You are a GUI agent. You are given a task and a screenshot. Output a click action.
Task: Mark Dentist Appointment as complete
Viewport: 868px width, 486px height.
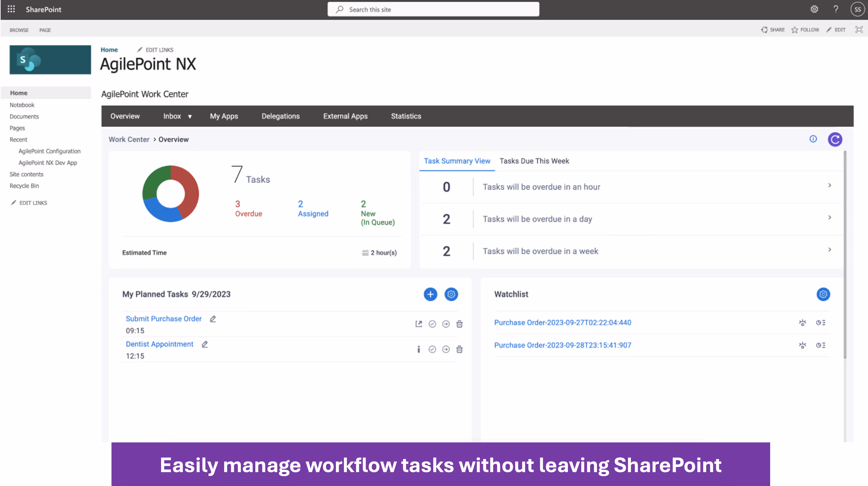(x=432, y=349)
